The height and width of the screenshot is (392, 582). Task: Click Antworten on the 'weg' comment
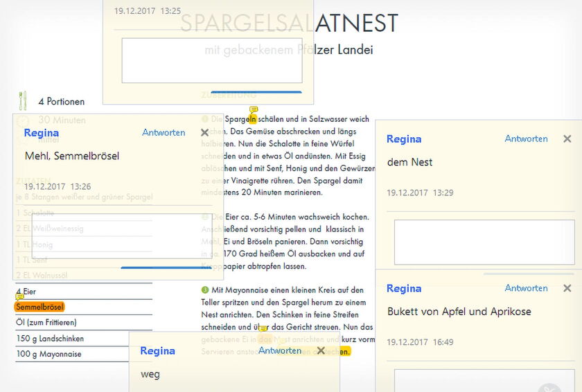[x=280, y=350]
